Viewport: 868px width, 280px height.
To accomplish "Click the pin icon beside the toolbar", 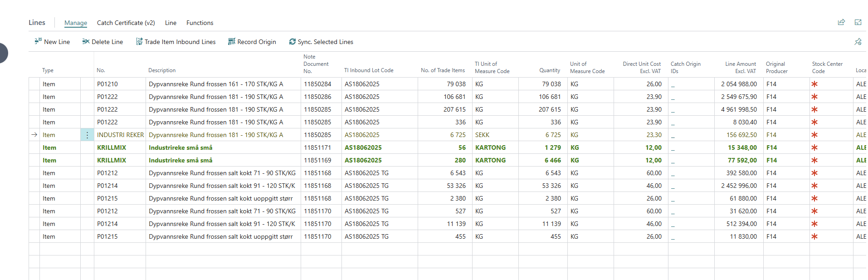I will (x=858, y=42).
